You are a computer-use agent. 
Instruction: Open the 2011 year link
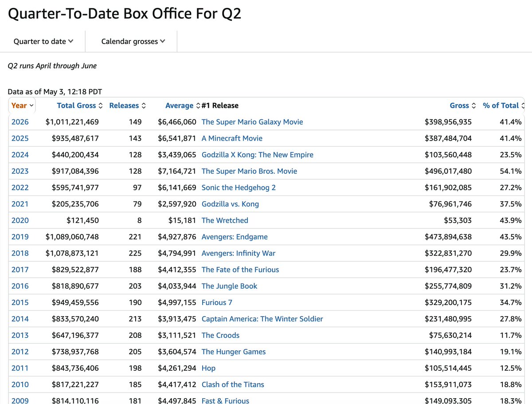[20, 368]
